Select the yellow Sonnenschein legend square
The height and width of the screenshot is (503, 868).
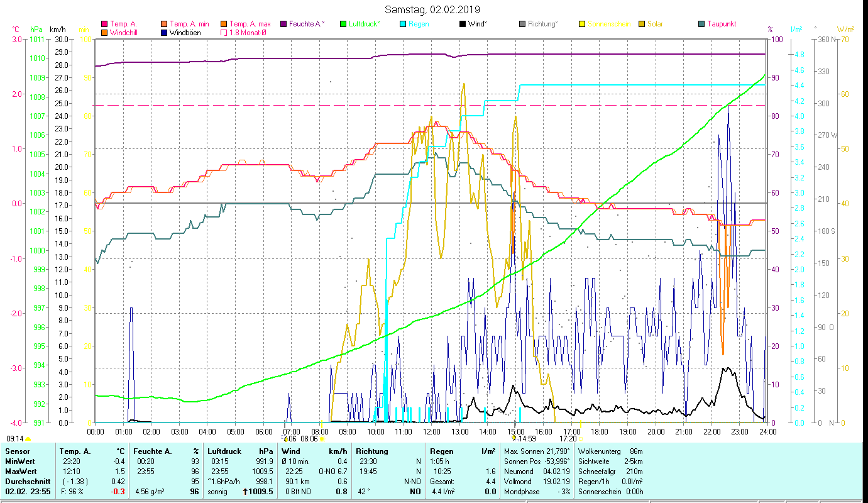point(582,24)
